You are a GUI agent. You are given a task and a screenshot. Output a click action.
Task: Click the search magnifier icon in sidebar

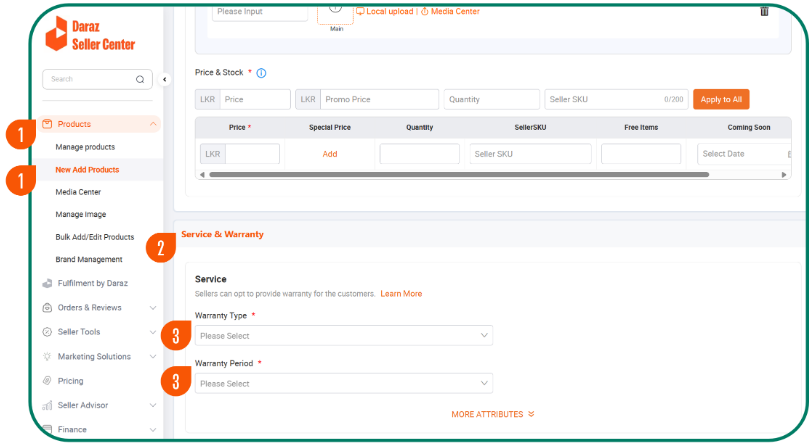pyautogui.click(x=140, y=79)
